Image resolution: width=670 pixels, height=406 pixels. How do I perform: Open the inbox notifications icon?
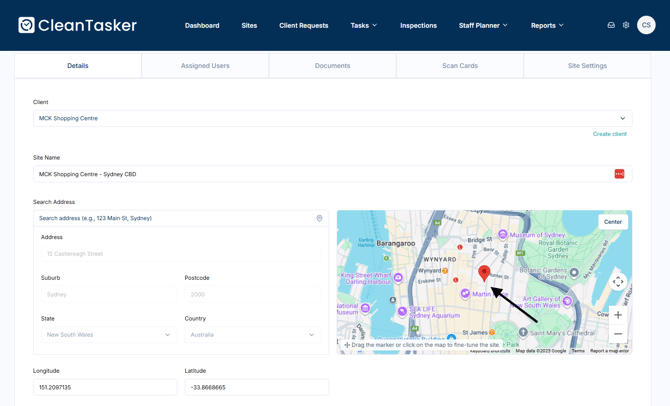[x=611, y=25]
